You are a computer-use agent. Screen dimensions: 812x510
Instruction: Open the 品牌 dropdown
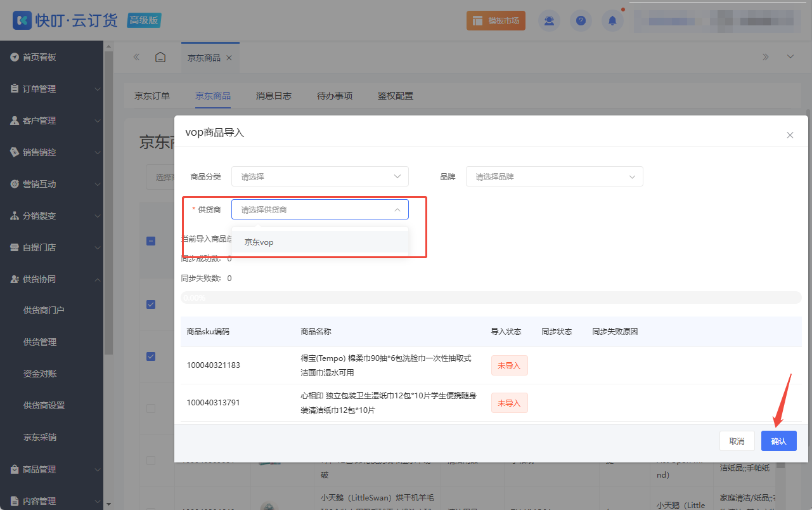click(x=555, y=176)
